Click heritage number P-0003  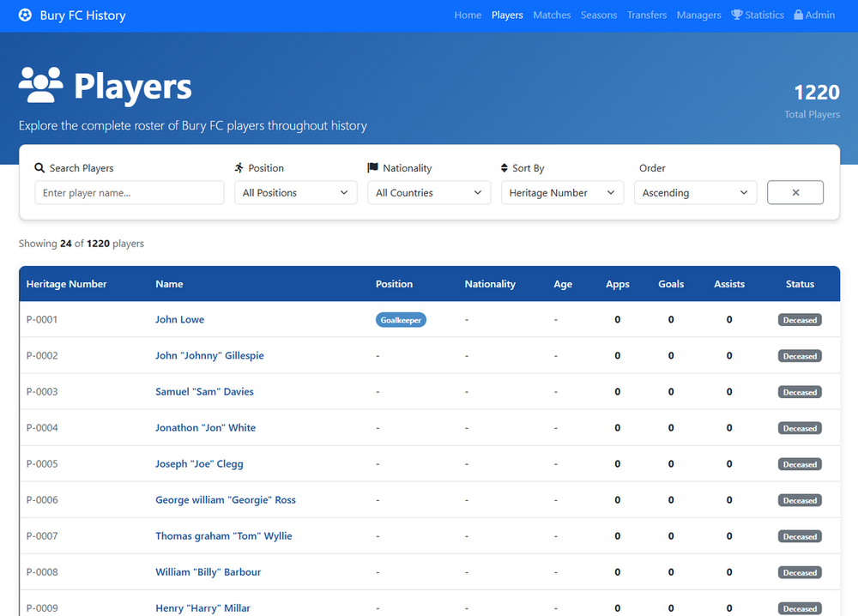pos(41,392)
